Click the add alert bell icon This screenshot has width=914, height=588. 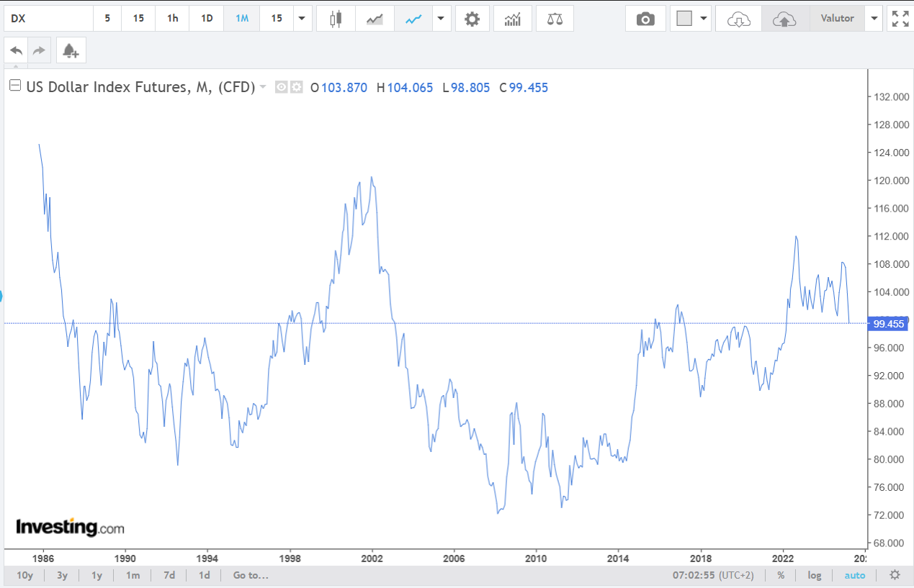click(71, 50)
